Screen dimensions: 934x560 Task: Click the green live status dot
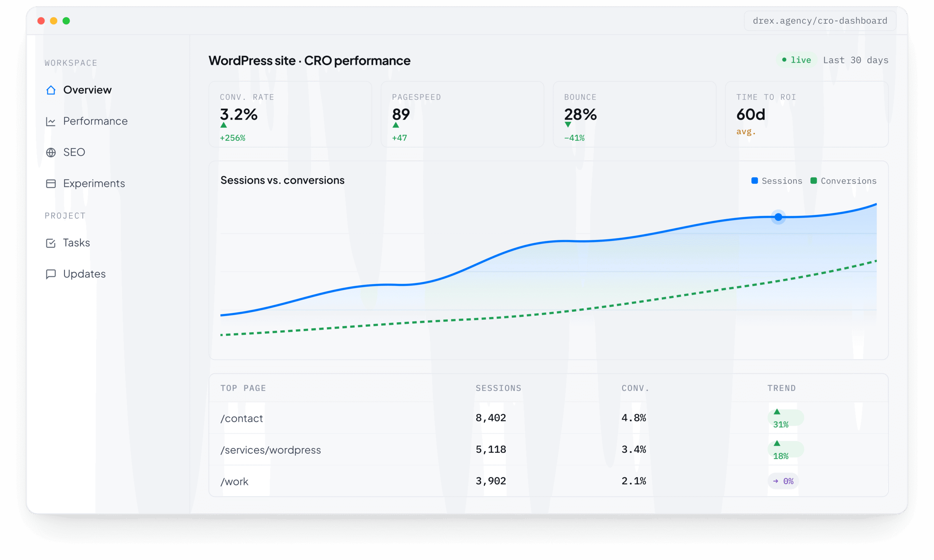[784, 60]
